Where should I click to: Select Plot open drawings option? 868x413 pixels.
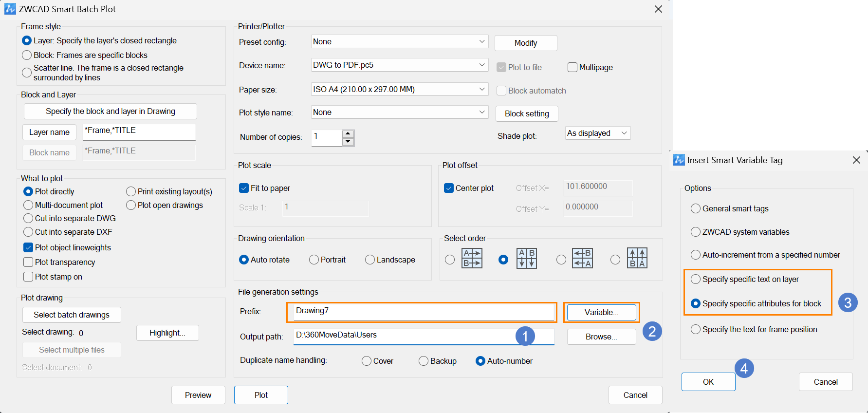tap(131, 205)
